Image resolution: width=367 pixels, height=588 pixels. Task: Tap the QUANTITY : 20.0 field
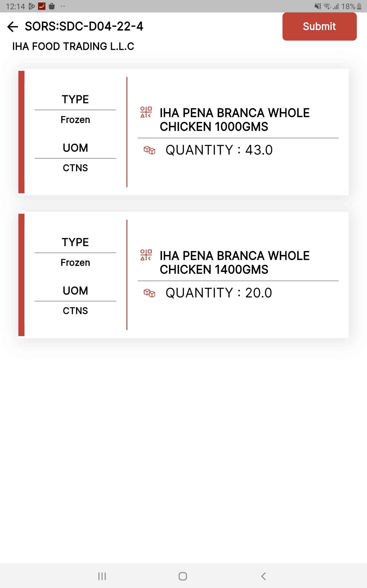tap(218, 293)
